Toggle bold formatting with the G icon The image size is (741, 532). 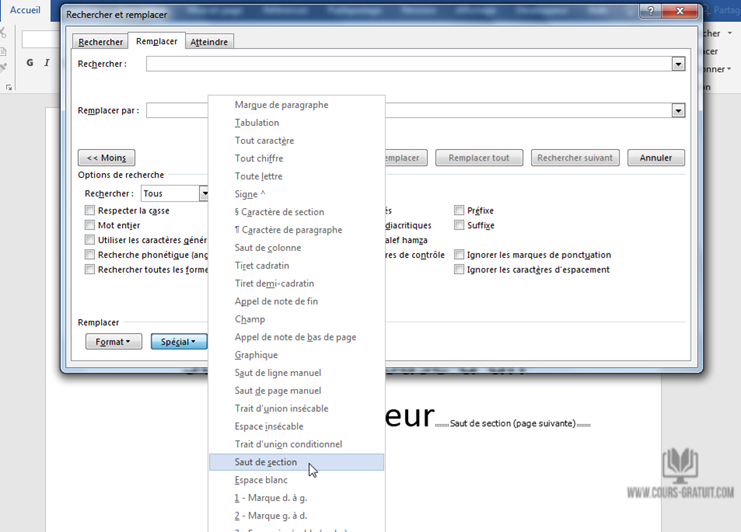pos(30,62)
